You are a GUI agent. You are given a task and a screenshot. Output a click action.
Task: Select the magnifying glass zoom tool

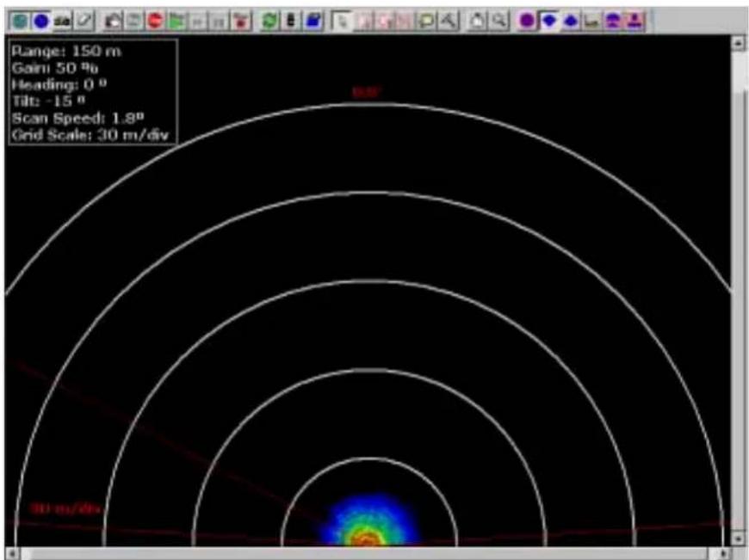coord(499,21)
